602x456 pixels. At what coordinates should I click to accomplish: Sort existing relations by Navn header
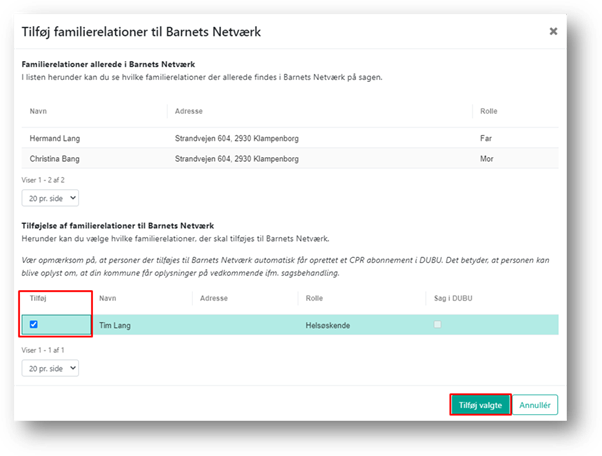click(x=39, y=113)
